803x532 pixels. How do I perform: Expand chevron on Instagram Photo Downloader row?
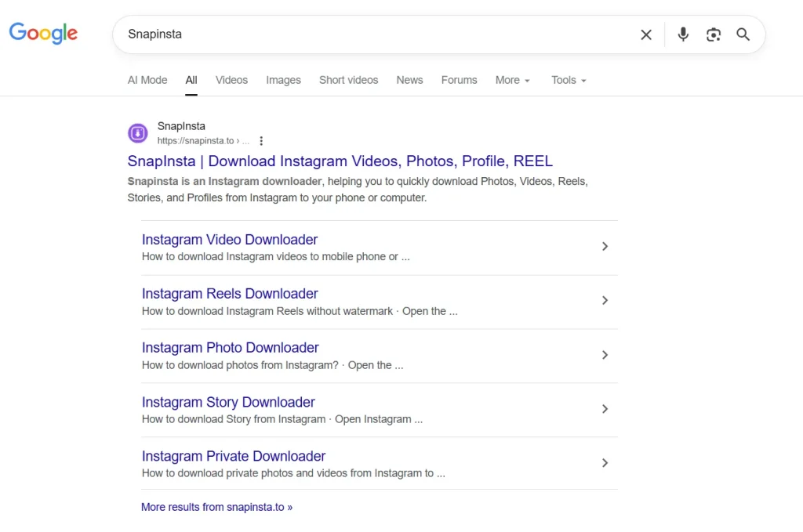point(605,355)
